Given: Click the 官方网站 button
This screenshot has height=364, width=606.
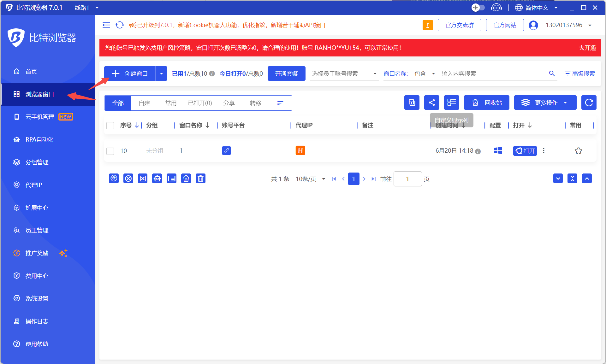Looking at the screenshot, I should pos(505,25).
